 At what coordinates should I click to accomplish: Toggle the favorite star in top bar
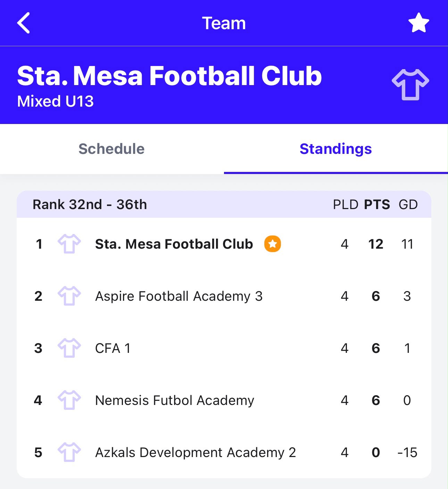[418, 23]
